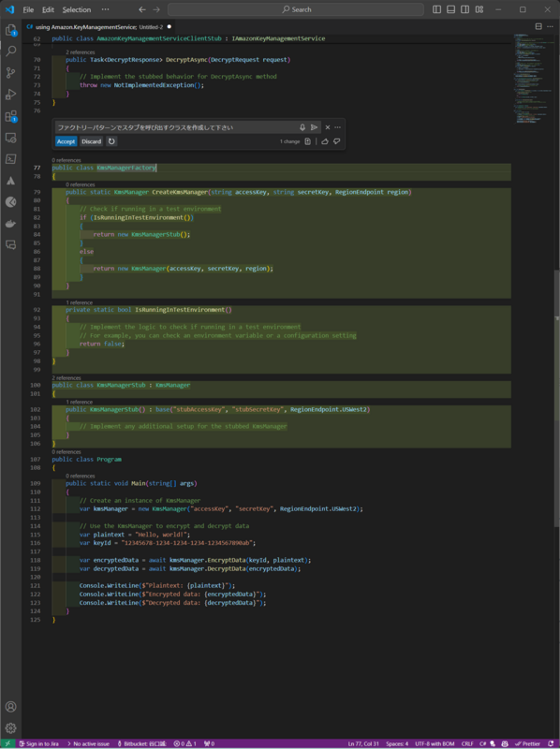Send the inline chat request
The image size is (560, 749).
point(314,127)
